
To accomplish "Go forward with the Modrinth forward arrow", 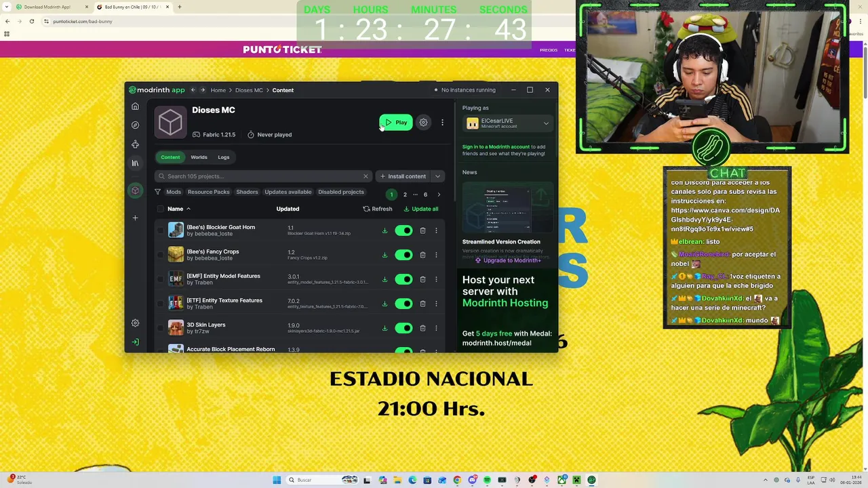I will point(202,90).
